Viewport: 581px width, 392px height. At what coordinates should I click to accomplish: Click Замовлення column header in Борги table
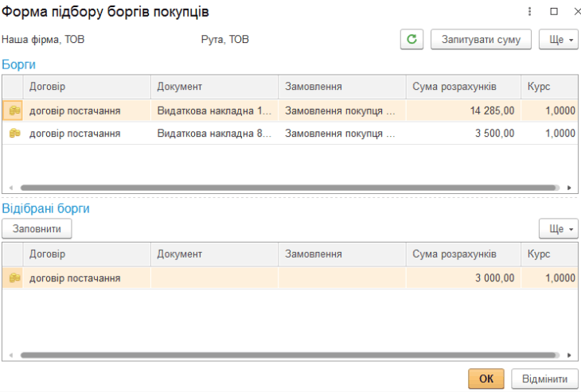click(x=342, y=87)
